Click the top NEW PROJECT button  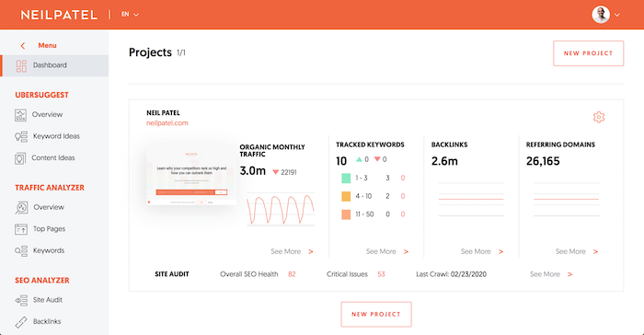coord(588,53)
